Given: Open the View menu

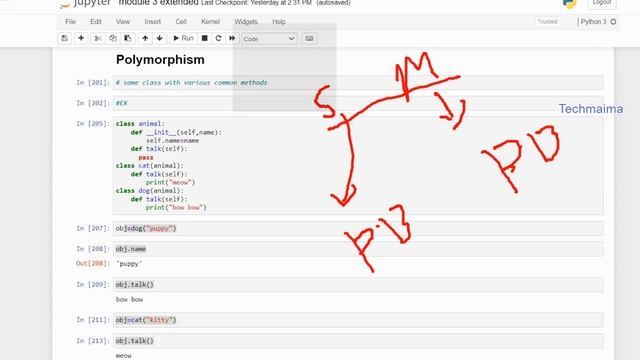Looking at the screenshot, I should click(122, 22).
